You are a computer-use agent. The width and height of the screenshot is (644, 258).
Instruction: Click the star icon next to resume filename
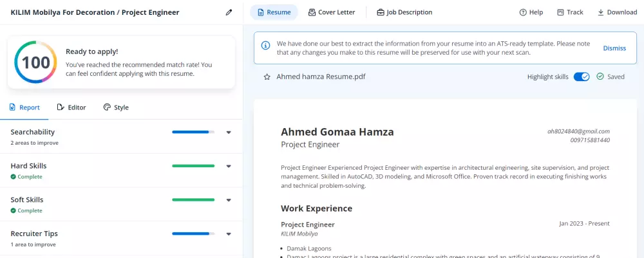point(267,77)
